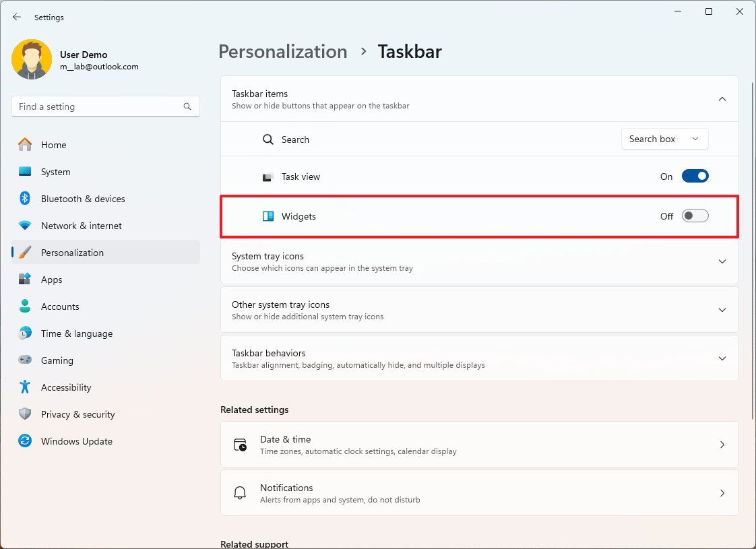This screenshot has height=549, width=756.
Task: Open Privacy & security shield icon
Action: click(25, 414)
